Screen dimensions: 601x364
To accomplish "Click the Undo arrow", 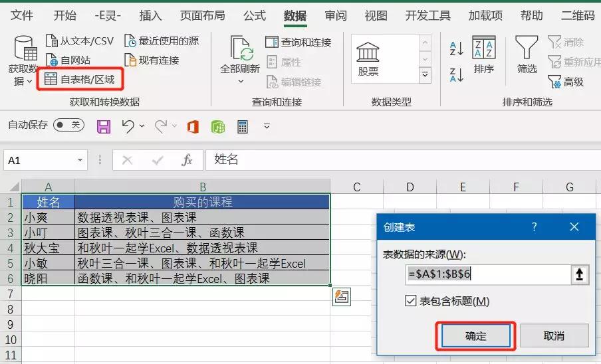I will click(128, 126).
